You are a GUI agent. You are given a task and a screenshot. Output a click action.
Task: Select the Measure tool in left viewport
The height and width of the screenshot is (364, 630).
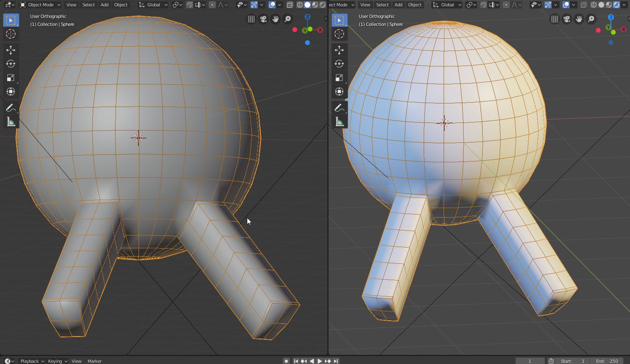click(11, 122)
